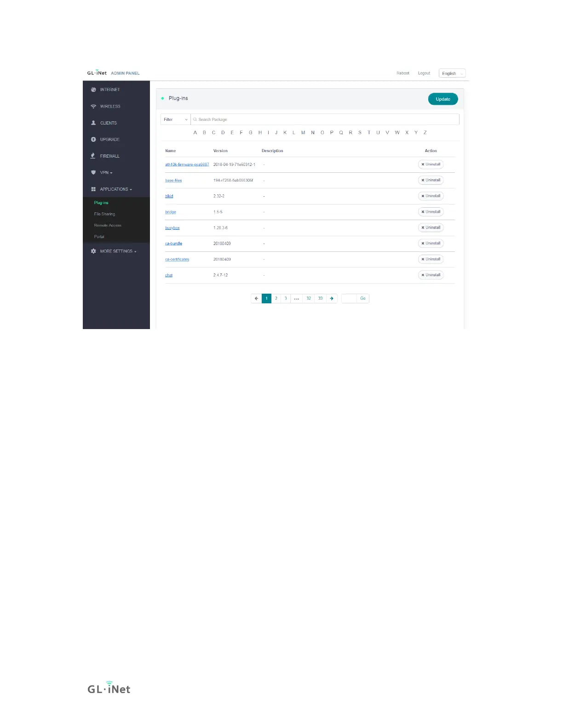Open ca-bundle package link

pos(174,244)
